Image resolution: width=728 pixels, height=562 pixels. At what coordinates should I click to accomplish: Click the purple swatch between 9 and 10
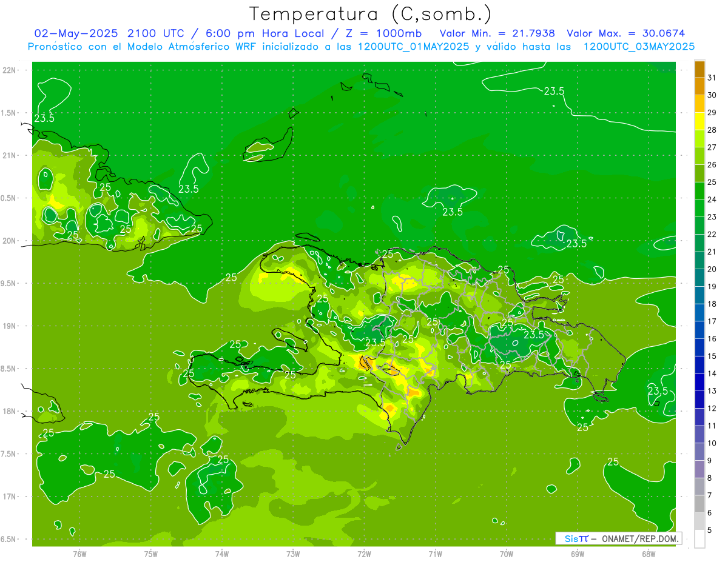tap(699, 452)
